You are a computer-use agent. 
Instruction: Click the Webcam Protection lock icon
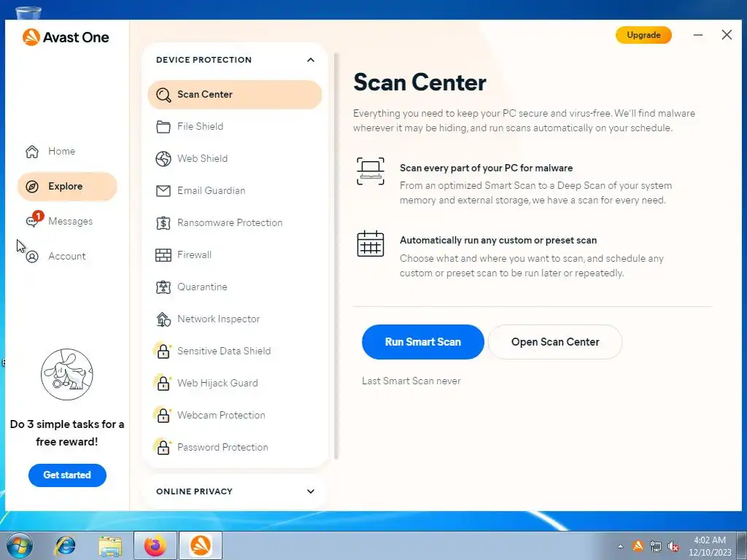(163, 416)
